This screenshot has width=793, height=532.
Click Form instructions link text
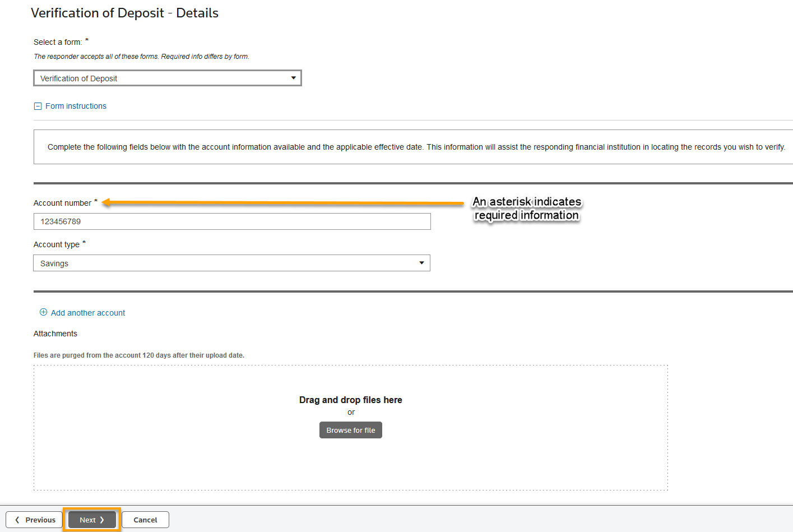(76, 105)
